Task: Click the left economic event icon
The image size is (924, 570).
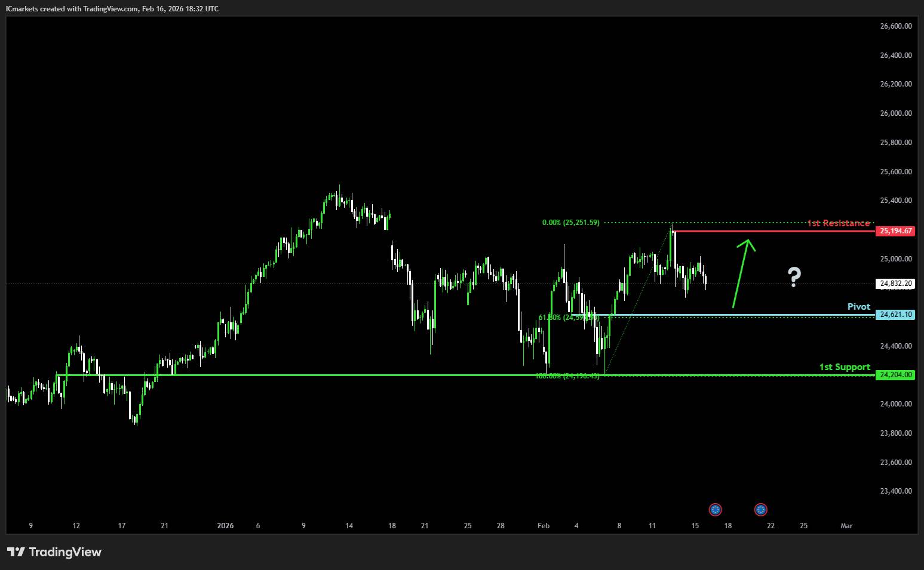Action: click(715, 509)
